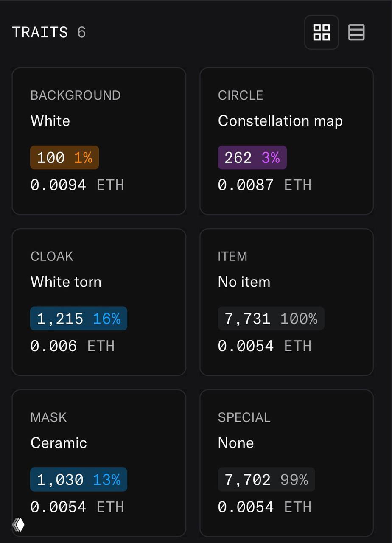Click the 1,030 13% Mask badge

[78, 479]
